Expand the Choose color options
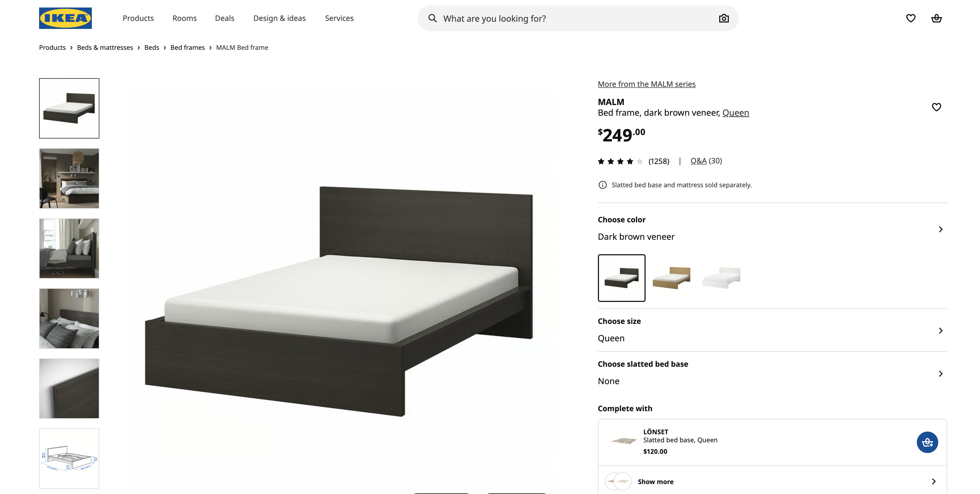 (x=772, y=229)
